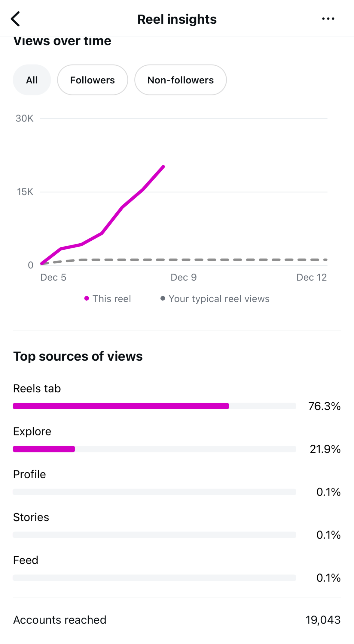
Task: Filter views by Non-followers
Action: point(180,80)
